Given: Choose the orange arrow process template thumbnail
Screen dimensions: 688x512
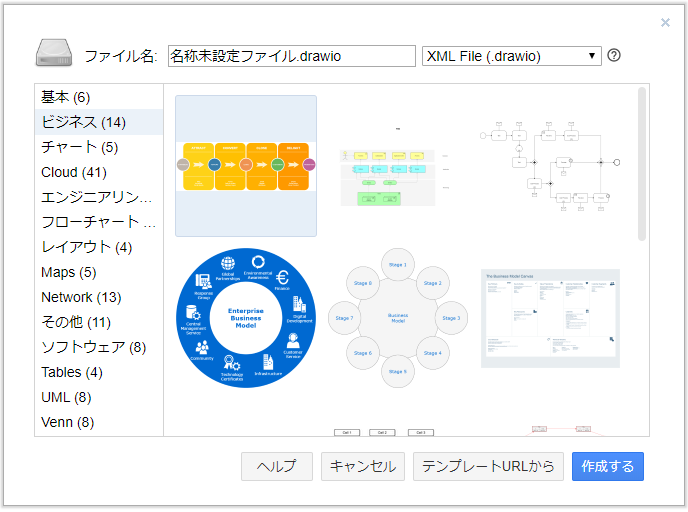Looking at the screenshot, I should pyautogui.click(x=246, y=166).
